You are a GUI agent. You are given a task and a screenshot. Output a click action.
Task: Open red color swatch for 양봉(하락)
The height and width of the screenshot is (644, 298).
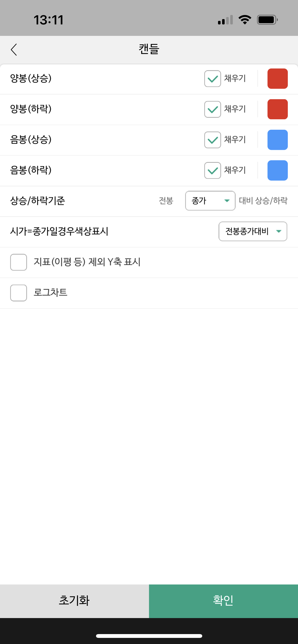coord(278,109)
